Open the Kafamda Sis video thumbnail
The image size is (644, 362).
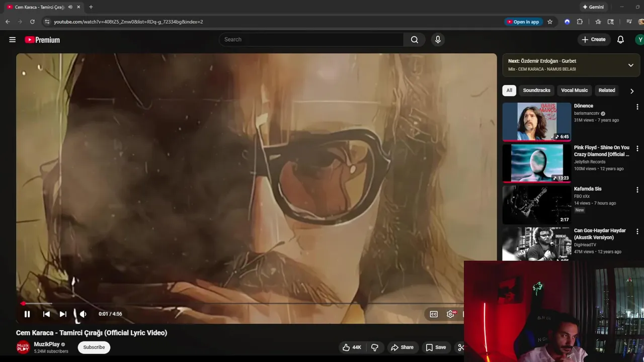tap(537, 205)
